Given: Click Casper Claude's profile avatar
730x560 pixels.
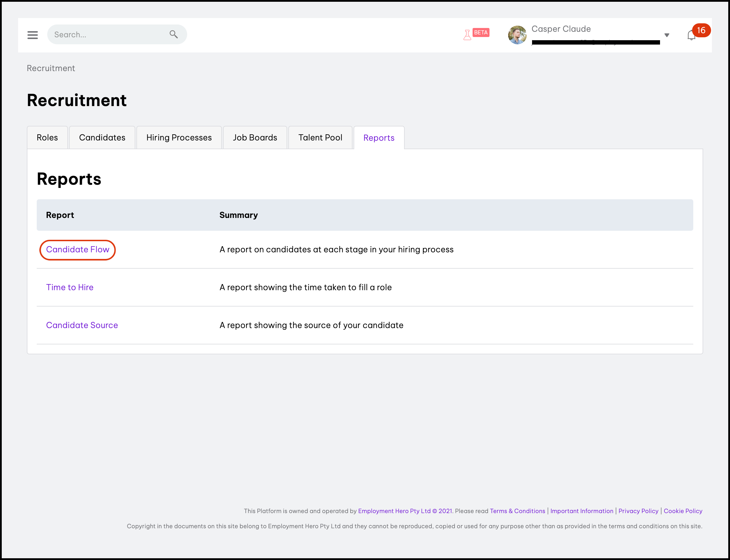Looking at the screenshot, I should [517, 35].
